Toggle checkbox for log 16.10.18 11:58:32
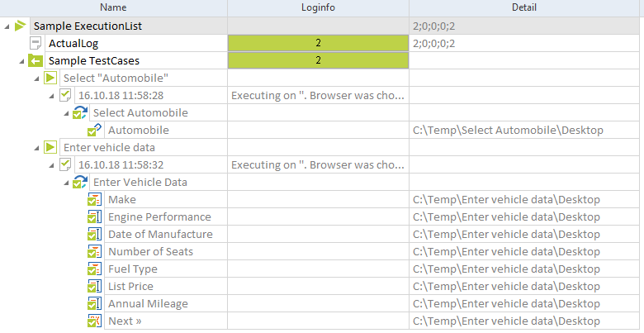 point(65,164)
